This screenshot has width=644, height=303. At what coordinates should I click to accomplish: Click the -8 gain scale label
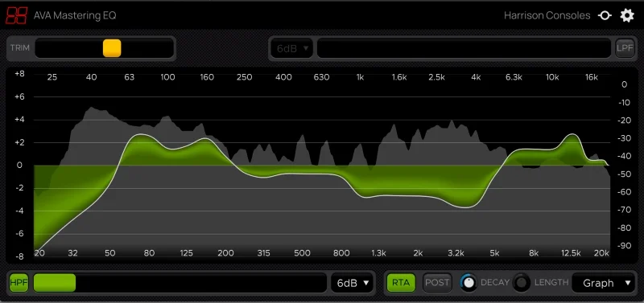click(x=19, y=256)
